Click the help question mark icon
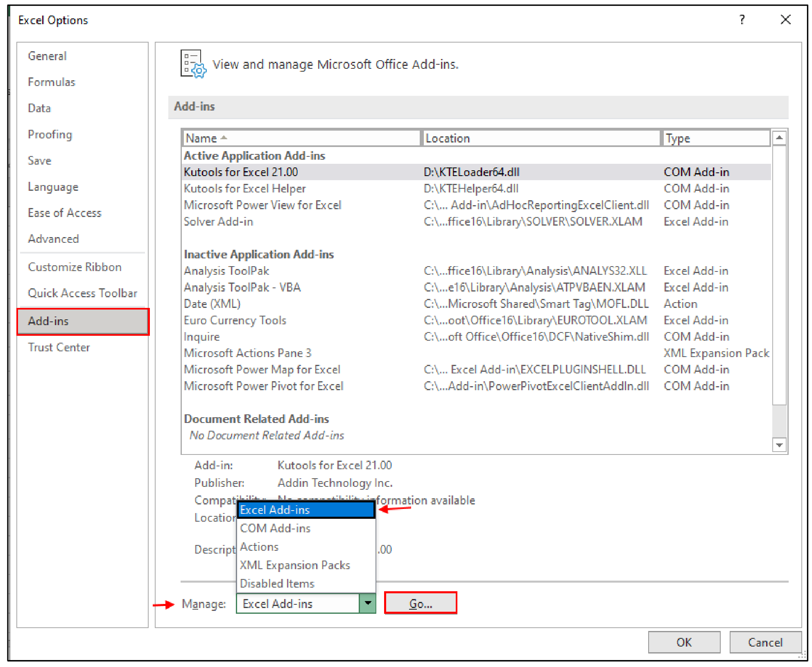 [x=742, y=20]
